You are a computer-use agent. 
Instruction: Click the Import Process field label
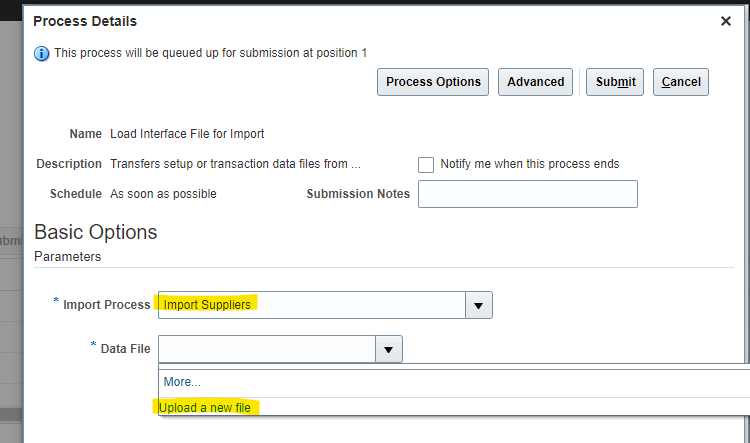(x=107, y=305)
